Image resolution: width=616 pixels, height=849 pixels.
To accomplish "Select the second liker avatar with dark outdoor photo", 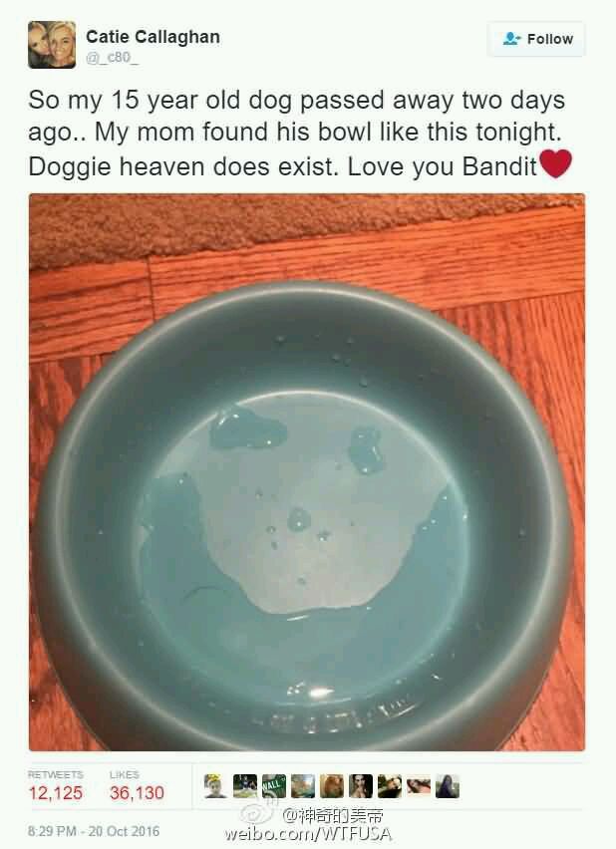I will [245, 786].
